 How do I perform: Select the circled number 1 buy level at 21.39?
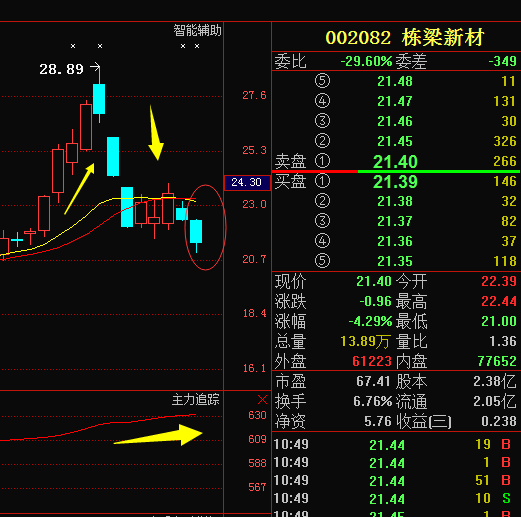(x=322, y=181)
